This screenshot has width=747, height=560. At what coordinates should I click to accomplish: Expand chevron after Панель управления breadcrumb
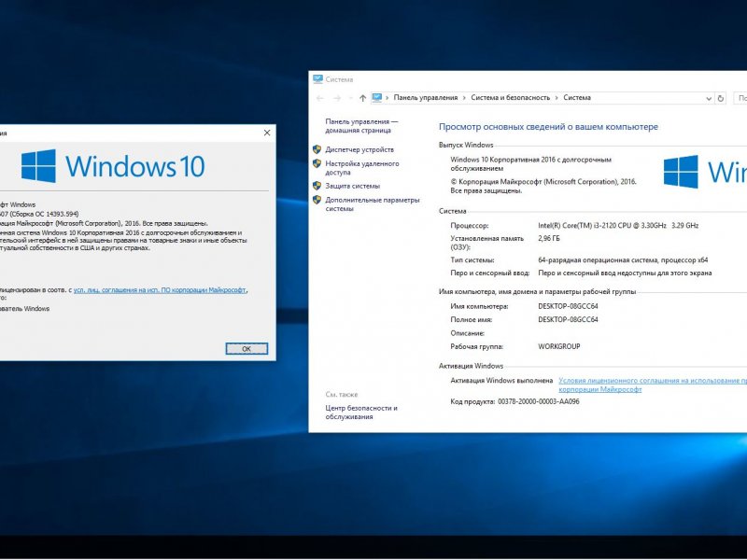[x=464, y=98]
